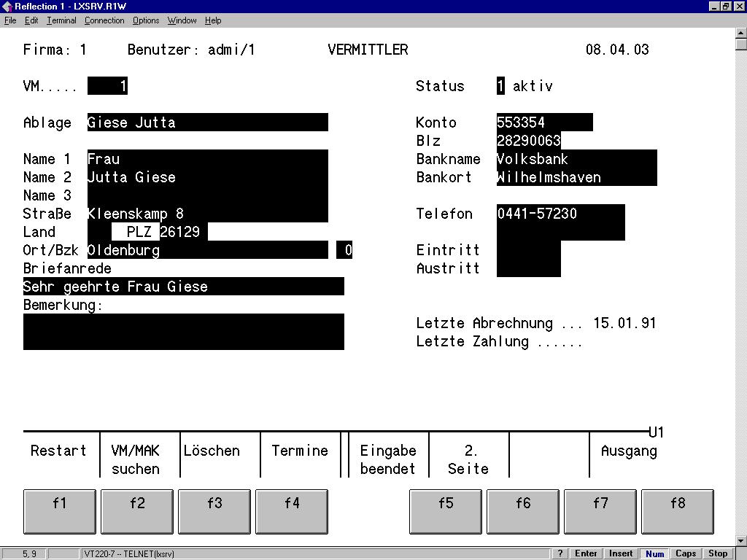Click the Enter button in status bar
This screenshot has width=747, height=560.
tap(586, 553)
